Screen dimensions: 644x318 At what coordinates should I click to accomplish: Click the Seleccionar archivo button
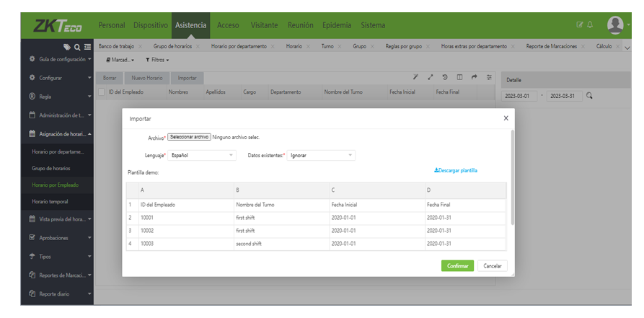coord(190,137)
